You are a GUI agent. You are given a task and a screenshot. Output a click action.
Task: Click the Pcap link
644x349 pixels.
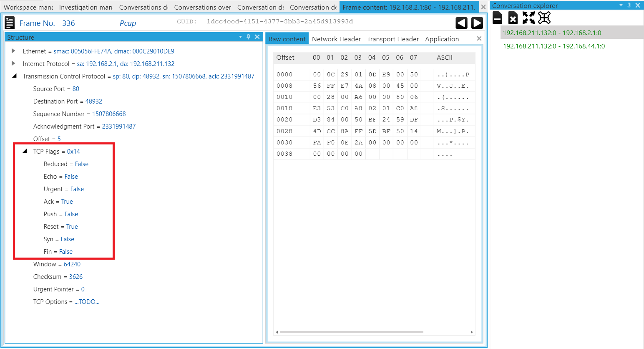click(128, 23)
